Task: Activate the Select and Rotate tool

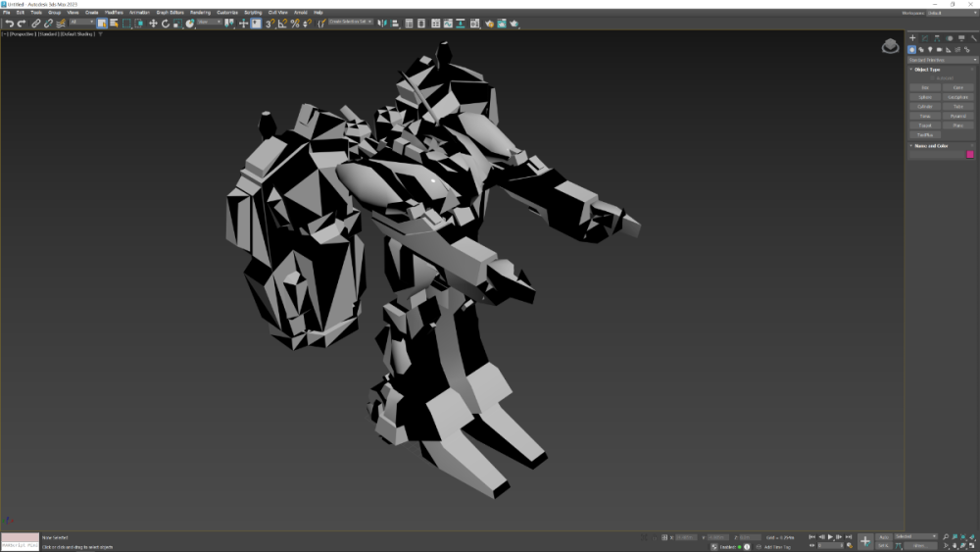Action: click(166, 24)
